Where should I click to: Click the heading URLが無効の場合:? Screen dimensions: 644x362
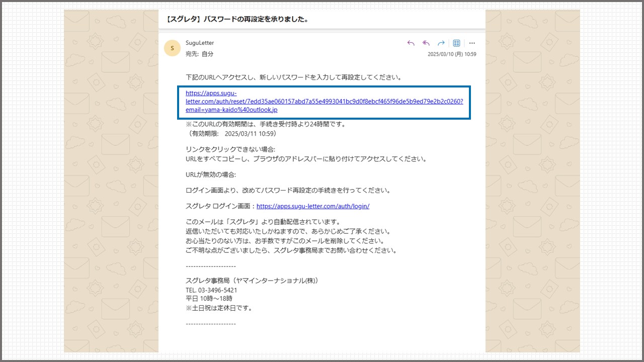[211, 175]
